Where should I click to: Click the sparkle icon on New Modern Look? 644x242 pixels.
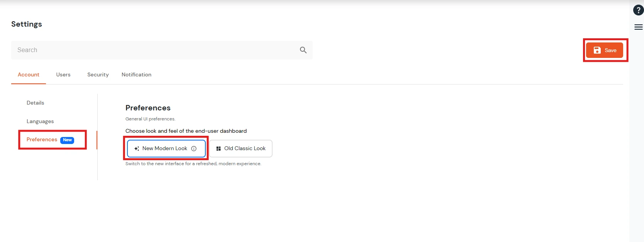(137, 149)
